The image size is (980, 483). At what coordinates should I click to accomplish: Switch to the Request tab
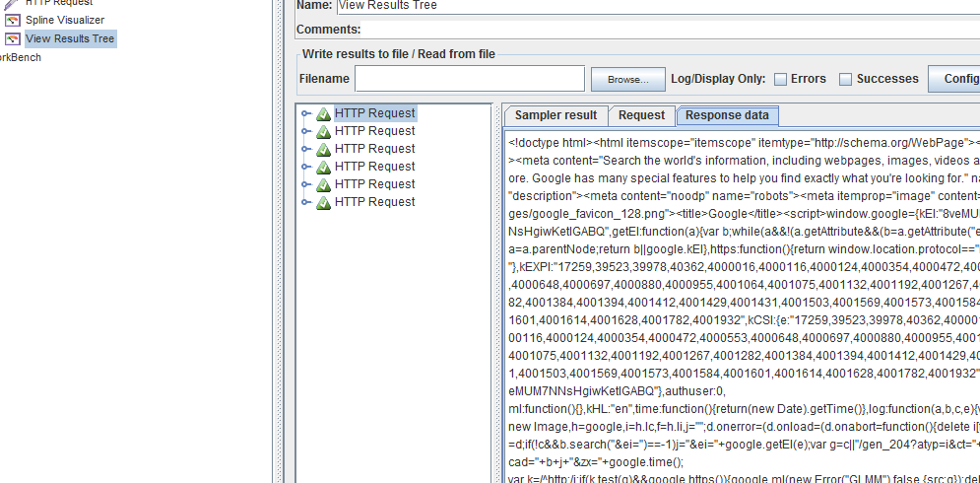point(641,115)
